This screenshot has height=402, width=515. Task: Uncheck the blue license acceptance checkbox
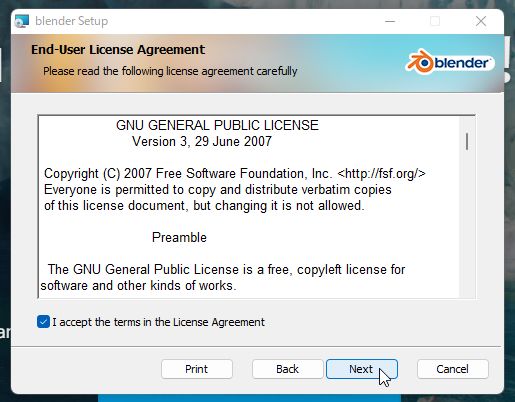[43, 322]
